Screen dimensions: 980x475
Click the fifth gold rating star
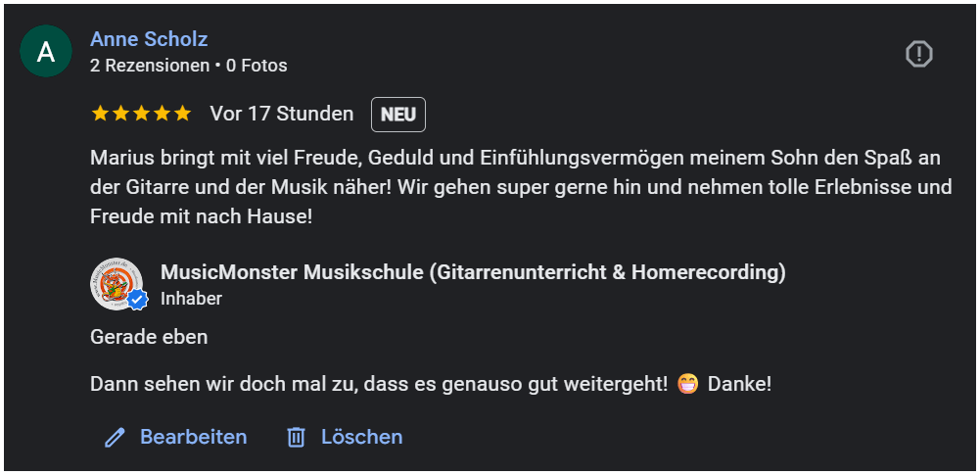tap(182, 114)
